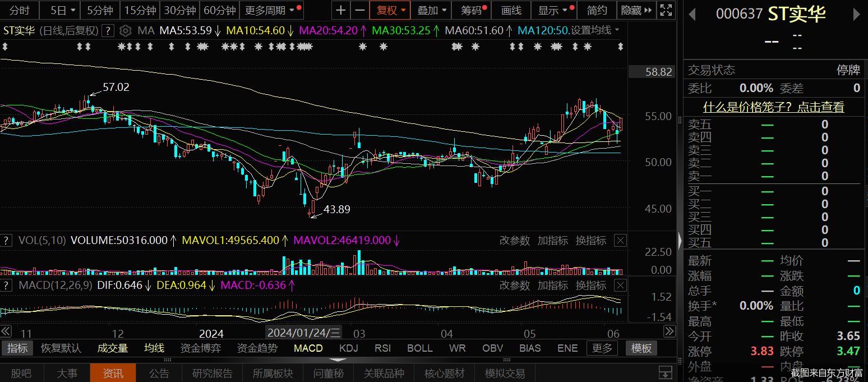
Task: Open 股吧 bottom tab
Action: (x=21, y=373)
